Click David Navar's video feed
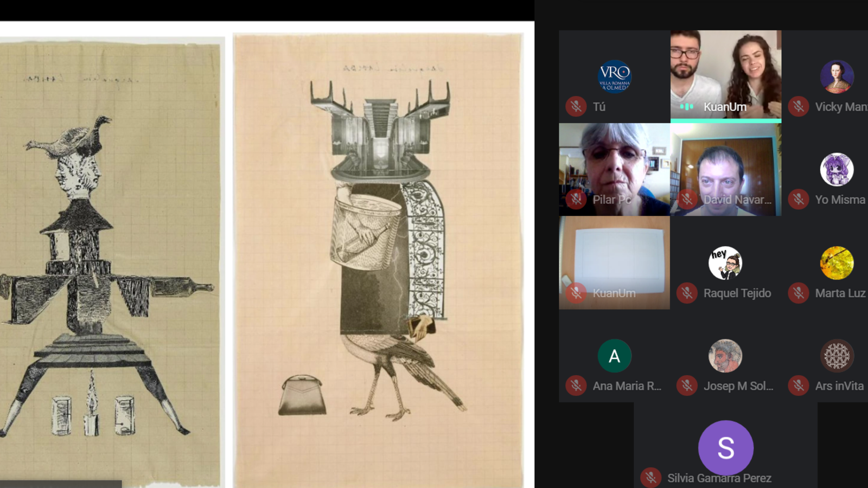The image size is (868, 488). click(725, 168)
